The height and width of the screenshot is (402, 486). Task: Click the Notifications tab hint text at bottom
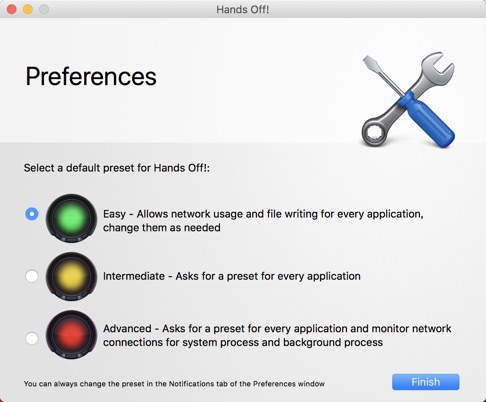174,384
